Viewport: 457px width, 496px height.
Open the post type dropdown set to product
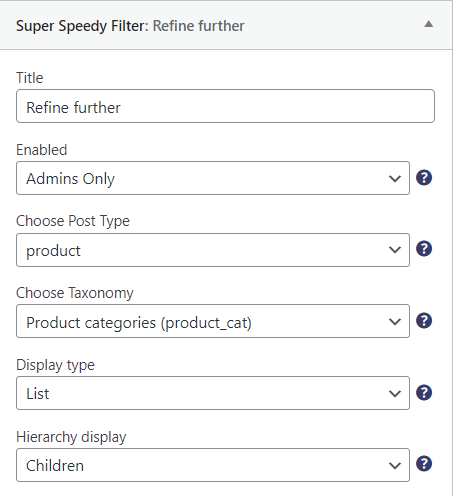pos(213,250)
